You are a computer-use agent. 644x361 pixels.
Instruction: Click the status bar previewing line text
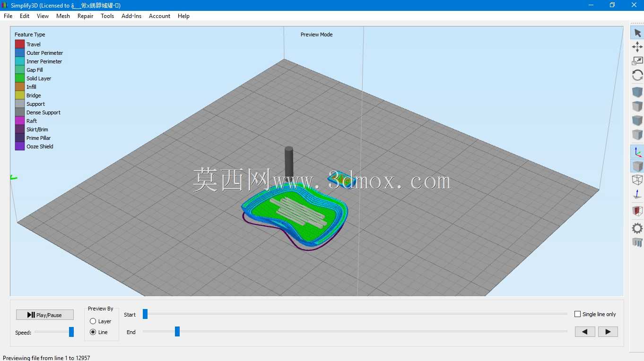(x=46, y=358)
